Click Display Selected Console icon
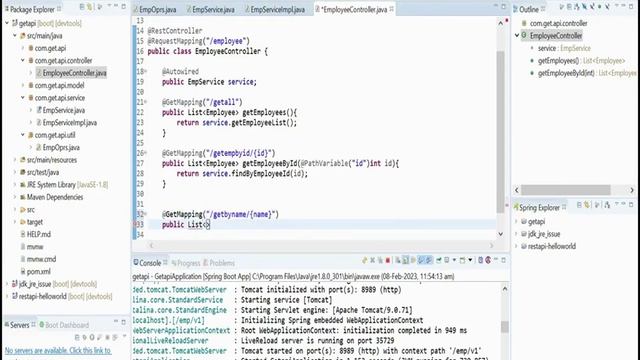 point(447,260)
